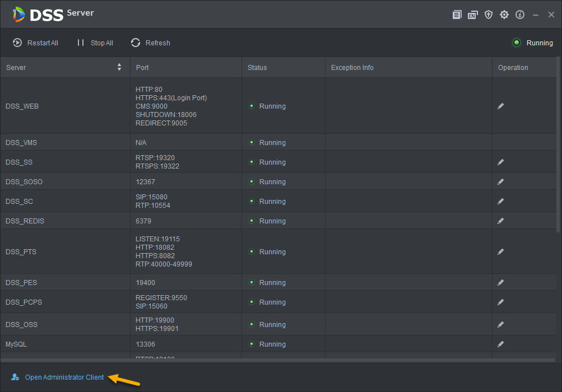Minimize the DSS Server window
562x392 pixels.
click(x=536, y=15)
